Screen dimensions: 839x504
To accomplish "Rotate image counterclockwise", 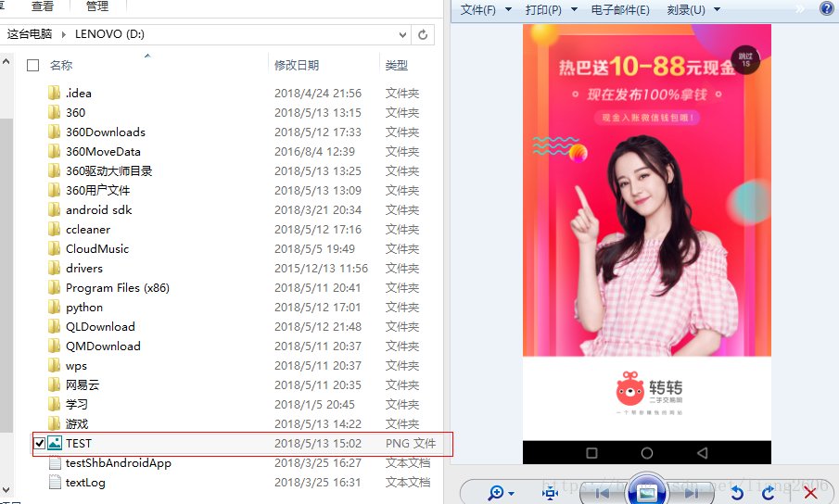I will point(737,493).
